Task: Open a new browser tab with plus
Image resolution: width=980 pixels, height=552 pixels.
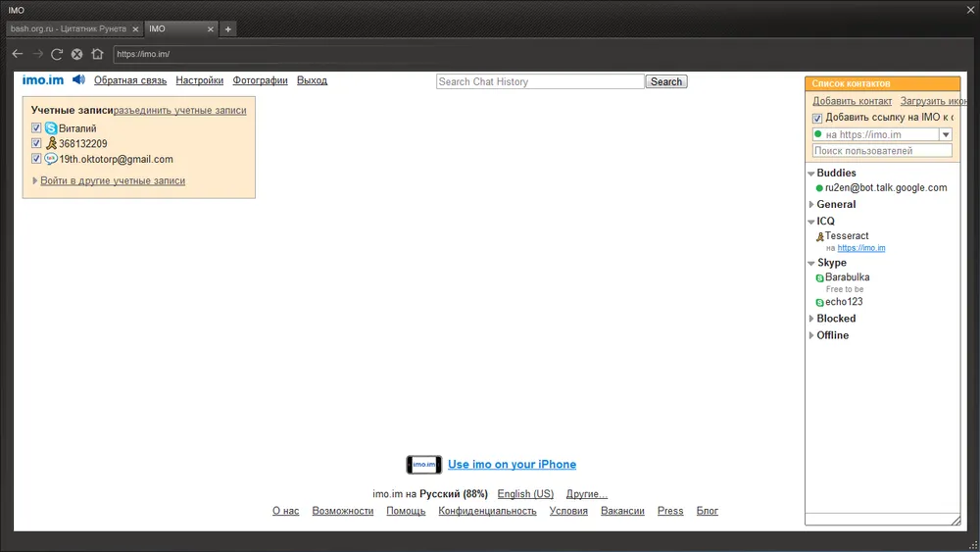Action: pos(228,28)
